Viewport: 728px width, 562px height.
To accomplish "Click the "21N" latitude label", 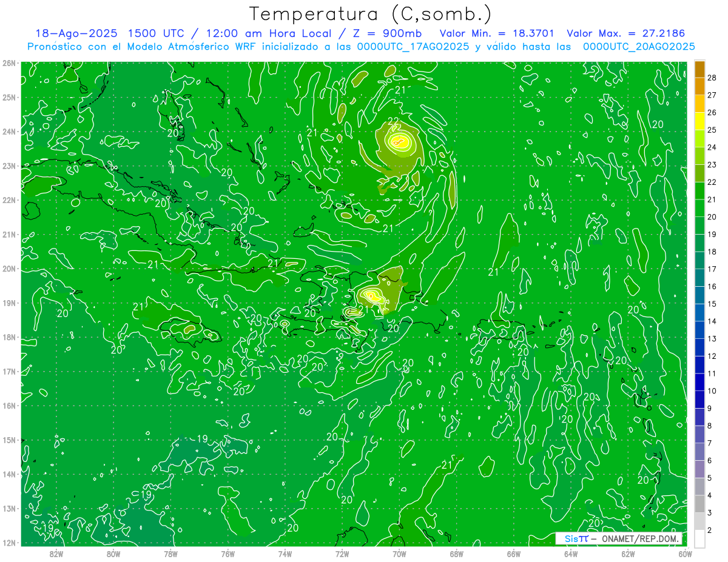I will (10, 234).
